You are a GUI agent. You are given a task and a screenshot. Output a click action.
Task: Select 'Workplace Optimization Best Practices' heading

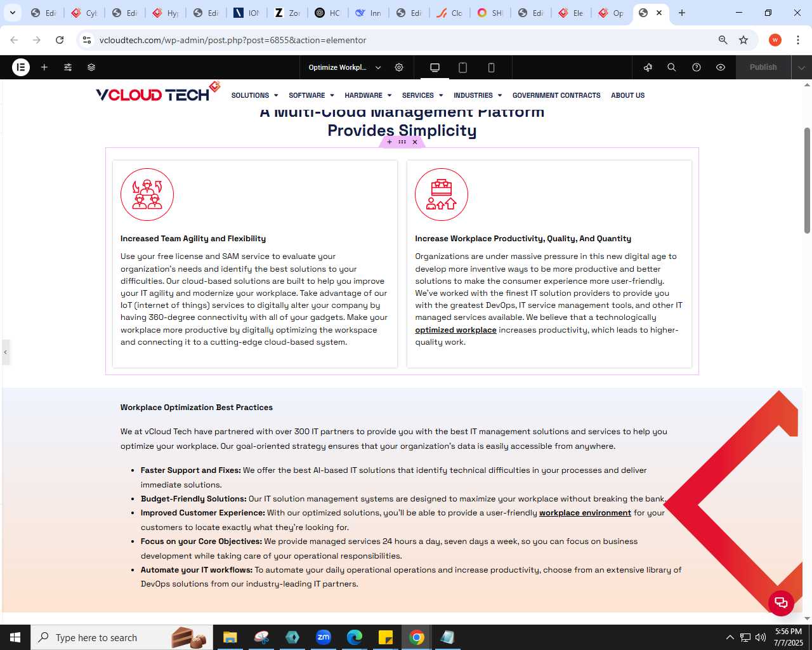pos(197,408)
